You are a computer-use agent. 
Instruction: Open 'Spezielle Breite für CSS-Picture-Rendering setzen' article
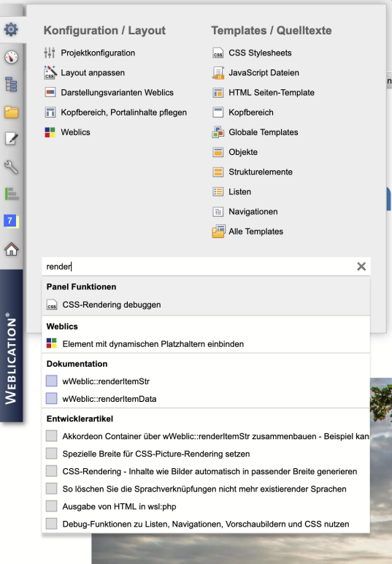(206, 454)
